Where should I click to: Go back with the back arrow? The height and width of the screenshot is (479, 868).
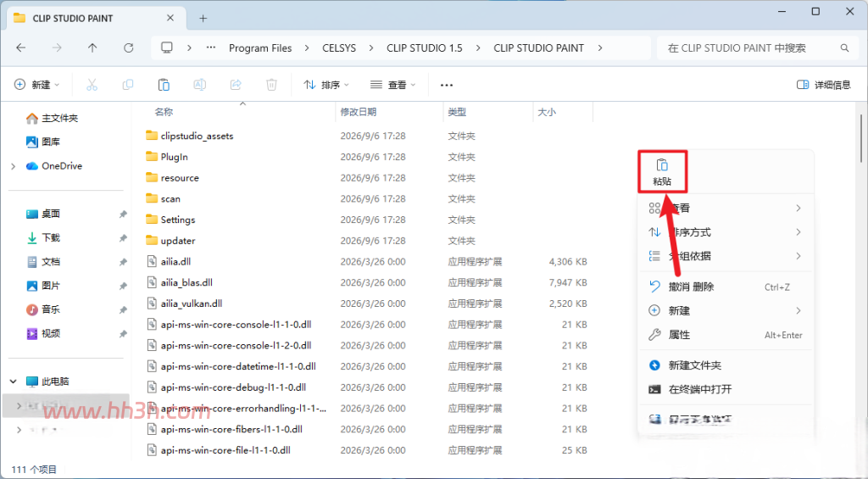[21, 48]
